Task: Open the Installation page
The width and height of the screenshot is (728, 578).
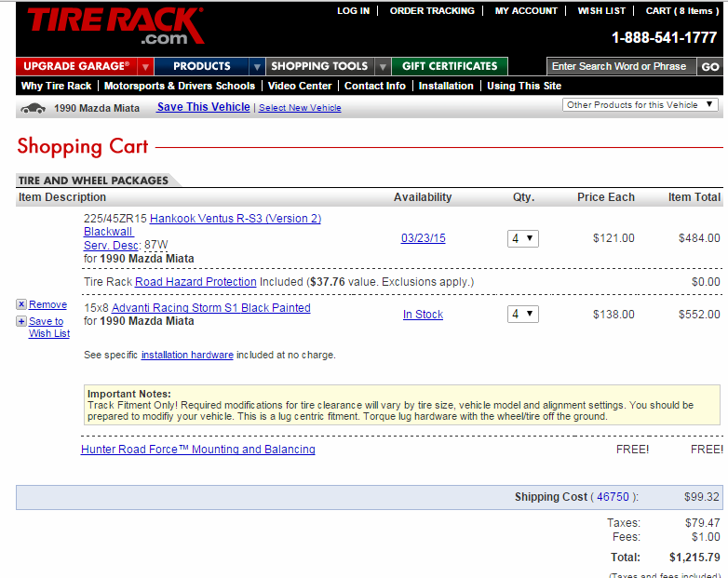Action: (446, 86)
